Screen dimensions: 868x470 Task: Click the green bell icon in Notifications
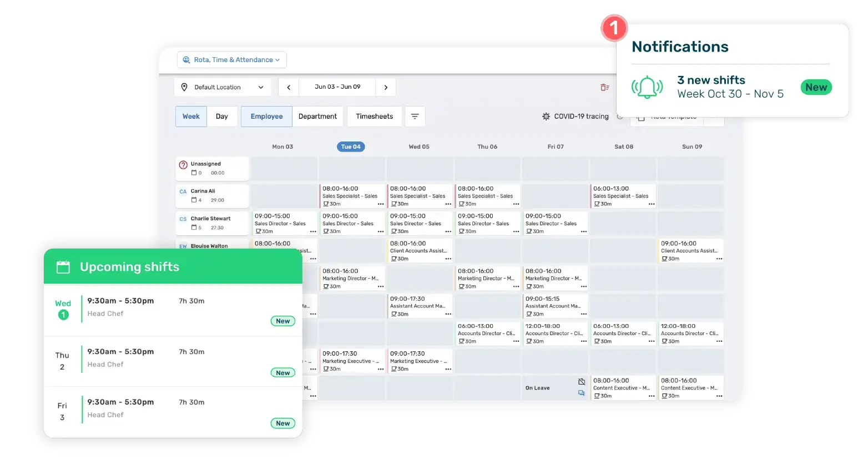tap(648, 87)
